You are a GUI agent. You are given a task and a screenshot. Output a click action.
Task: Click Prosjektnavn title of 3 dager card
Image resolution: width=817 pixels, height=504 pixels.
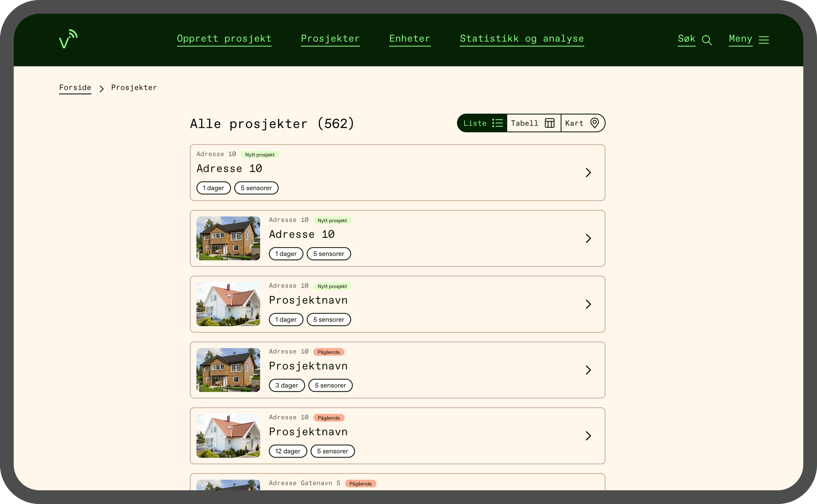308,366
